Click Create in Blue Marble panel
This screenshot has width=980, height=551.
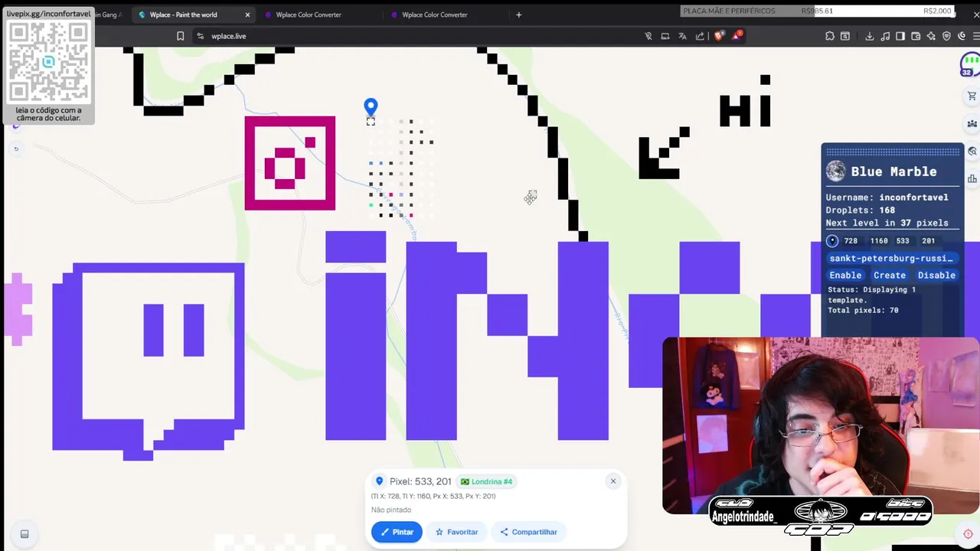(890, 275)
